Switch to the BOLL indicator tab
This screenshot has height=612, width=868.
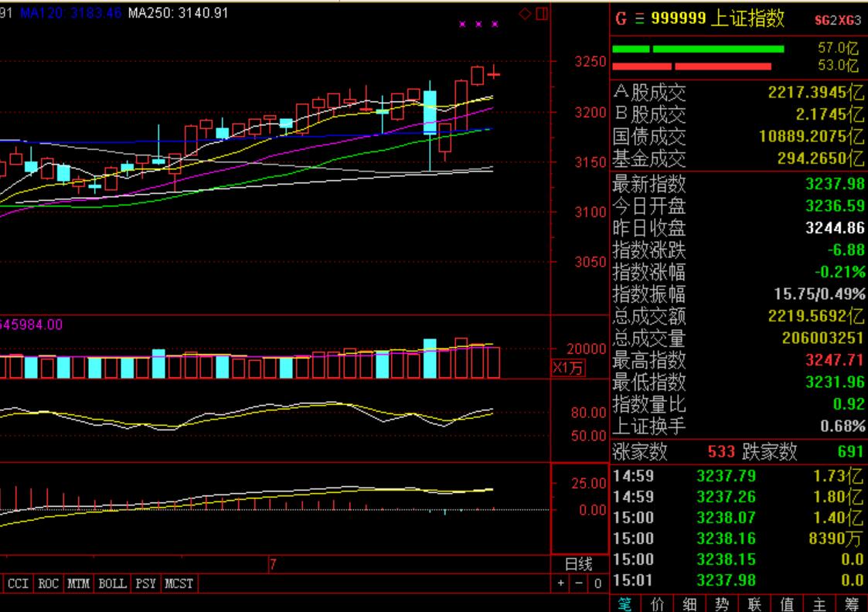tap(112, 583)
